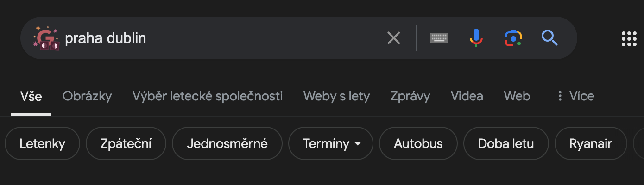Open the Videa results tab
Image resolution: width=644 pixels, height=185 pixels.
[x=467, y=96]
